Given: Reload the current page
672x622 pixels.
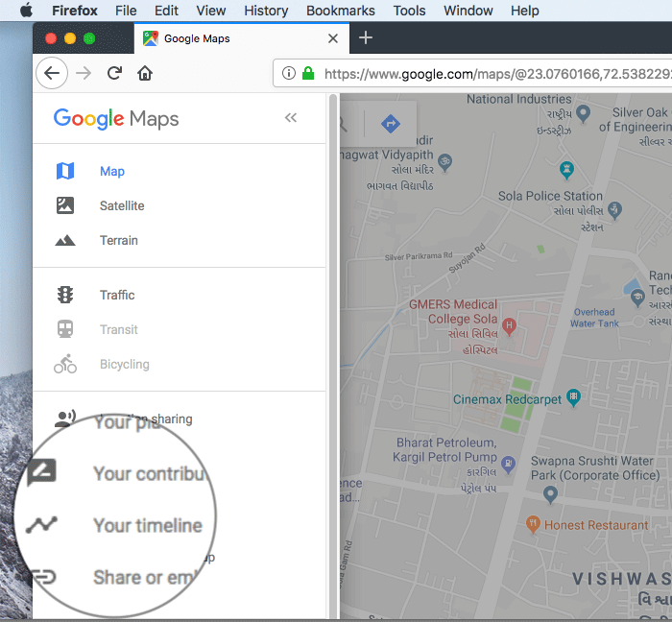Looking at the screenshot, I should pyautogui.click(x=114, y=73).
